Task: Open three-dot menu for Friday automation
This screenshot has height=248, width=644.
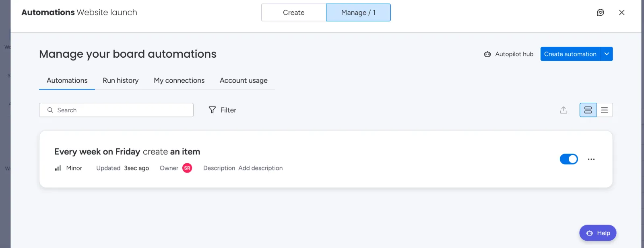Action: click(x=591, y=159)
